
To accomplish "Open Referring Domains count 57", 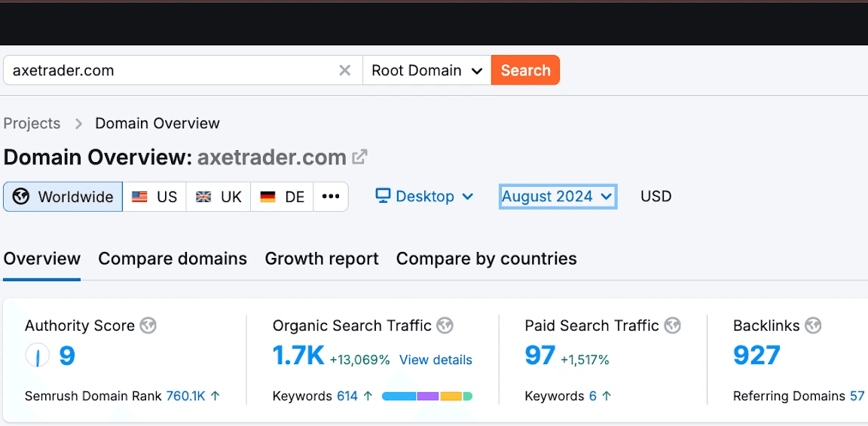I will coord(857,396).
